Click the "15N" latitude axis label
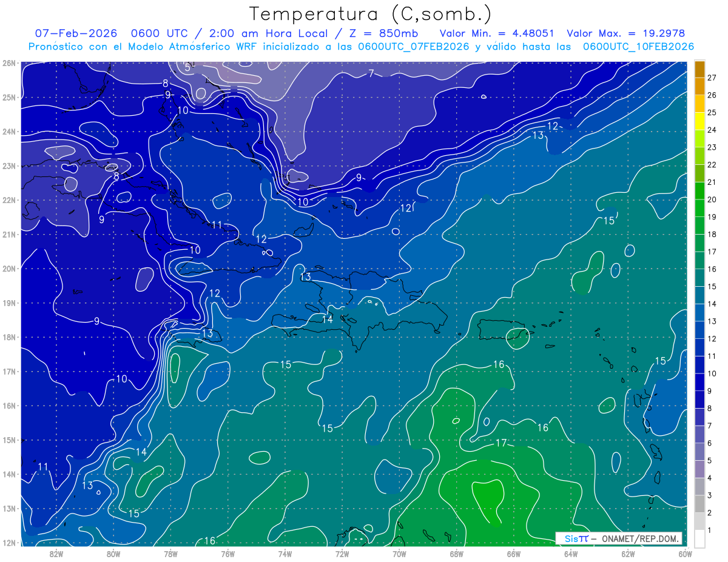This screenshot has height=562, width=728. (x=9, y=440)
